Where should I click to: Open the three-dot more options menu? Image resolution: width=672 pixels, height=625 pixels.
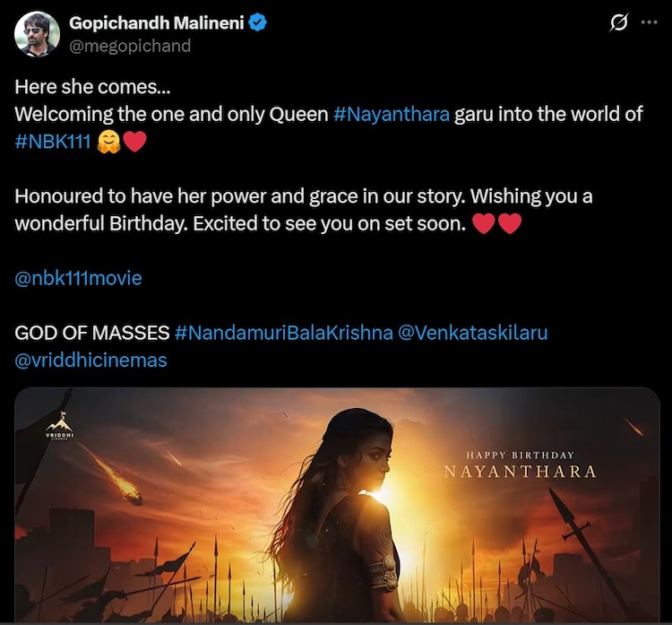click(649, 22)
